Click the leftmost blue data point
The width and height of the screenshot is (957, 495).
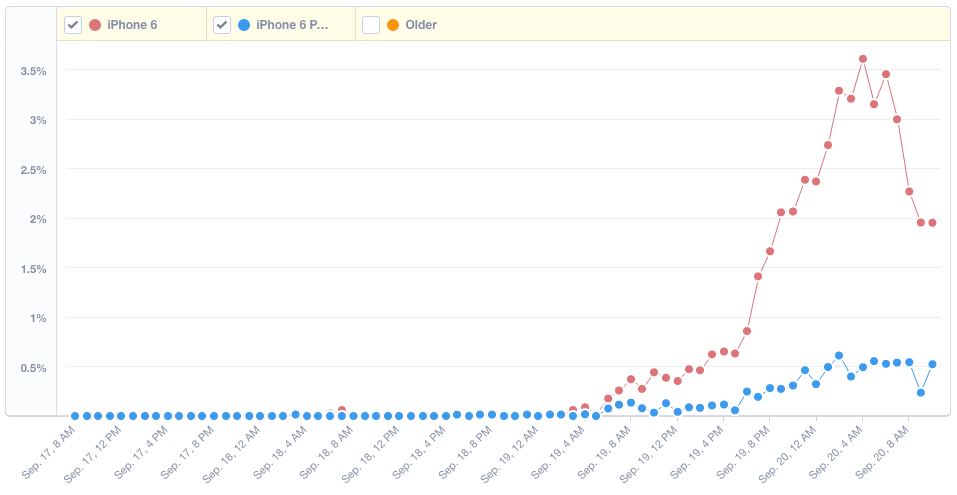click(x=75, y=416)
